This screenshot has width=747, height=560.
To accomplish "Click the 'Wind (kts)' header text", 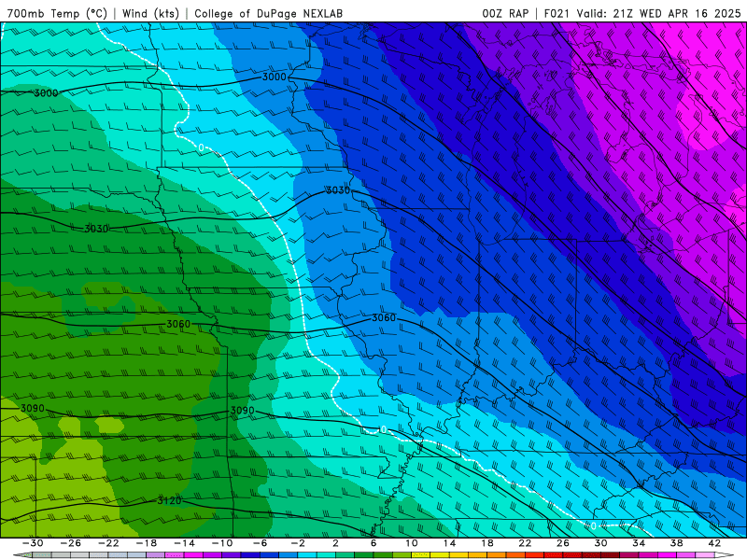I will [150, 13].
